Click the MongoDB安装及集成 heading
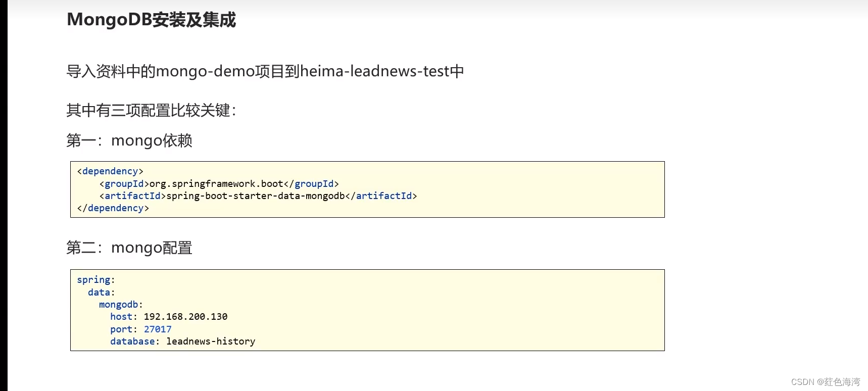The width and height of the screenshot is (868, 391). click(151, 20)
